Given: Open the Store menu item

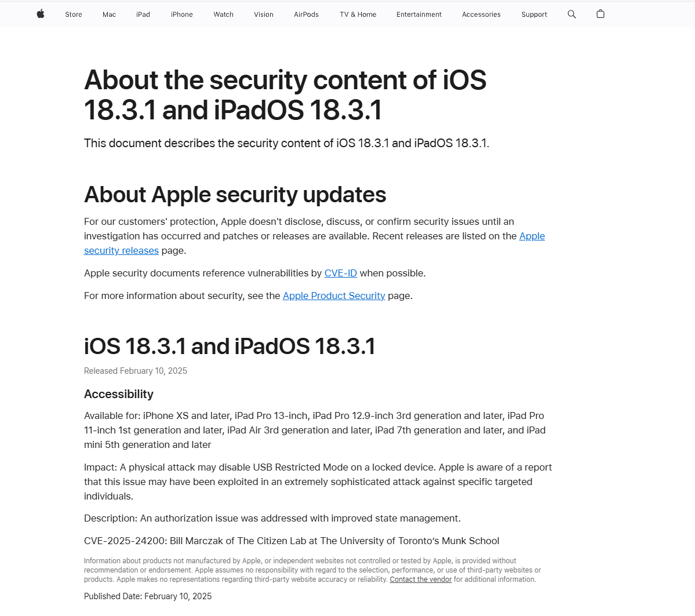Looking at the screenshot, I should pos(74,14).
